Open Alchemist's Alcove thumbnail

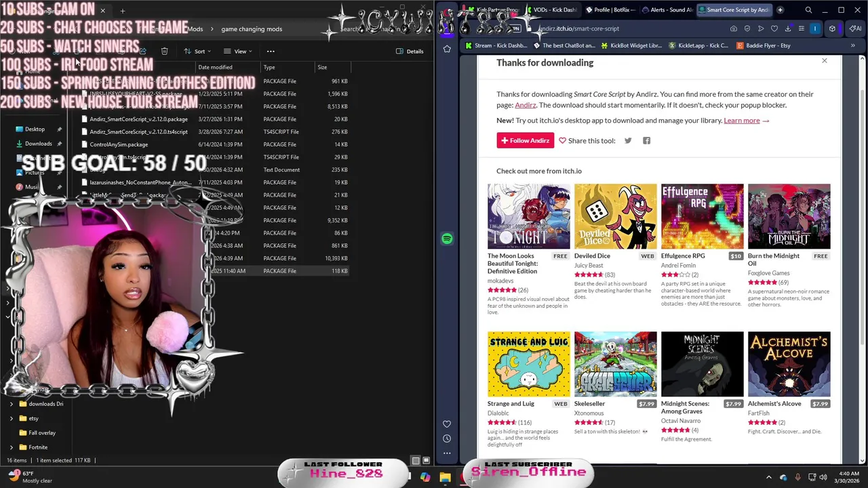tap(789, 364)
